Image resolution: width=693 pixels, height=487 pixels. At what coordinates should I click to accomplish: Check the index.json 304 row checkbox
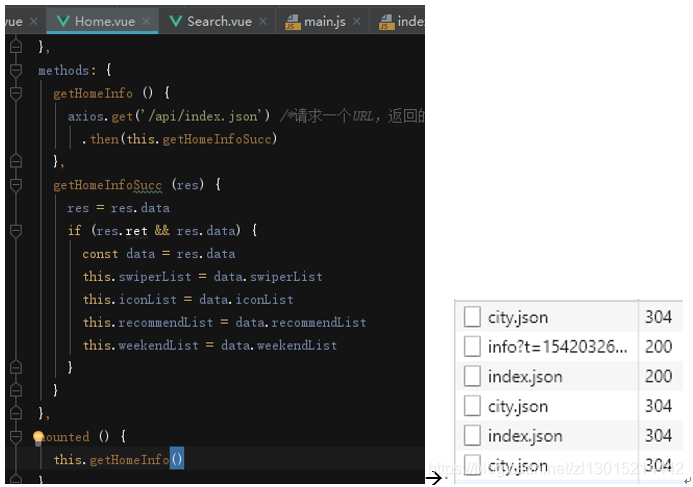tap(472, 435)
